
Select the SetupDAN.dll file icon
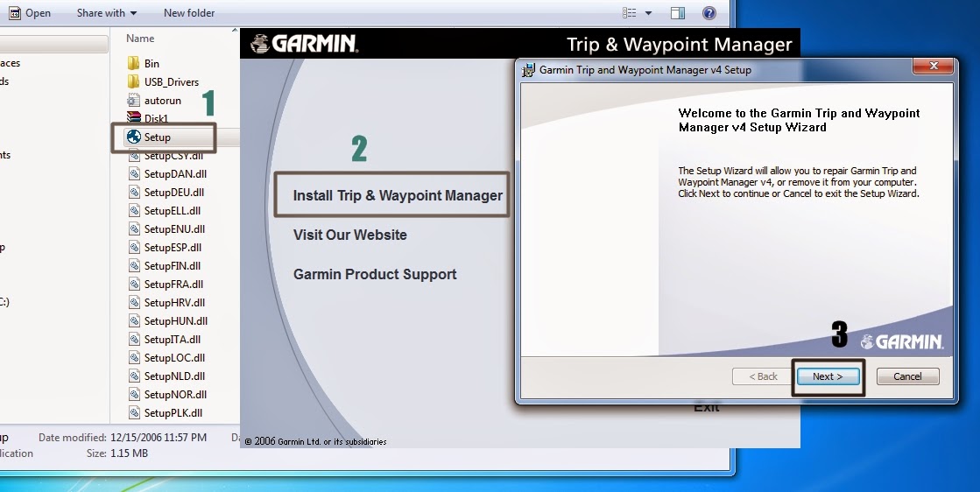click(x=134, y=173)
